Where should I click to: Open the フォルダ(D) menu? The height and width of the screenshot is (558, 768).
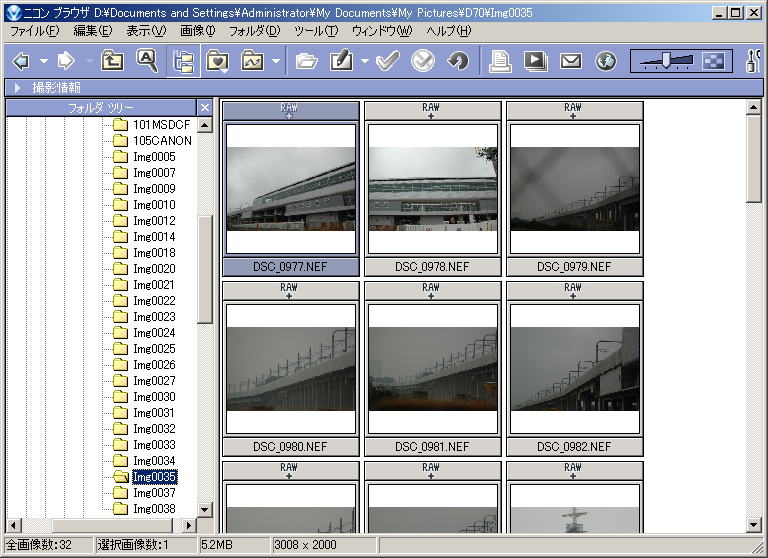point(254,31)
